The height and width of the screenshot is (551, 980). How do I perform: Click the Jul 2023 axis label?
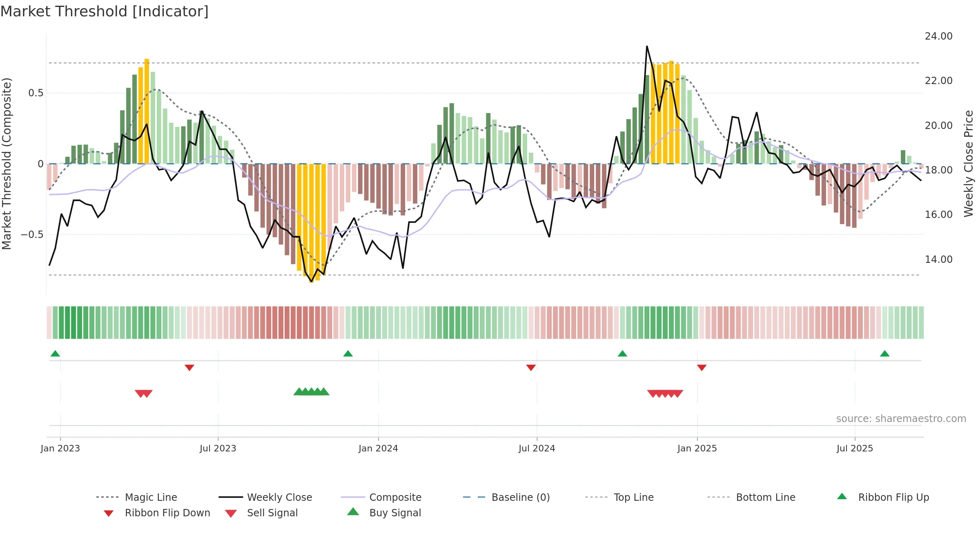218,448
